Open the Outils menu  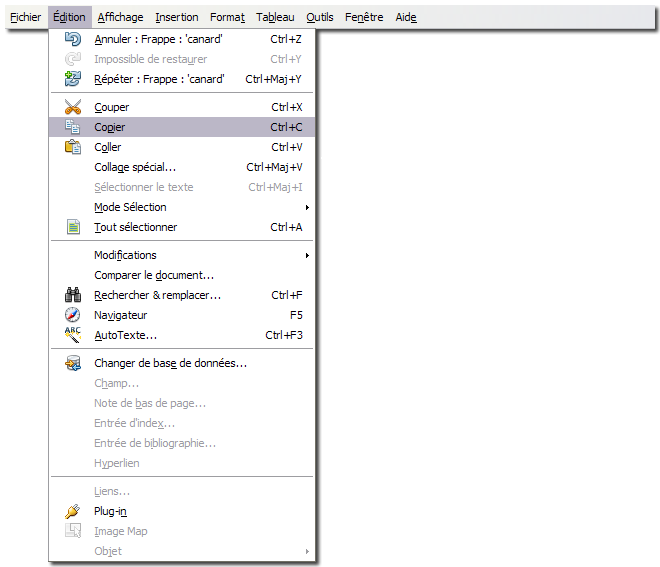click(320, 17)
